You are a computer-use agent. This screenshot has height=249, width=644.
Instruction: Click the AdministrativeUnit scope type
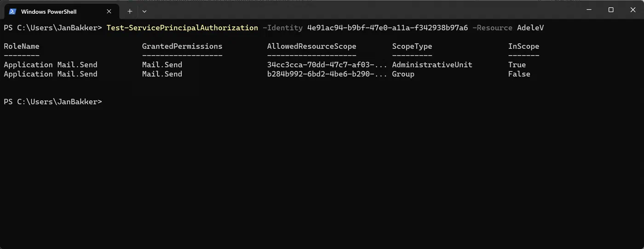click(x=432, y=65)
